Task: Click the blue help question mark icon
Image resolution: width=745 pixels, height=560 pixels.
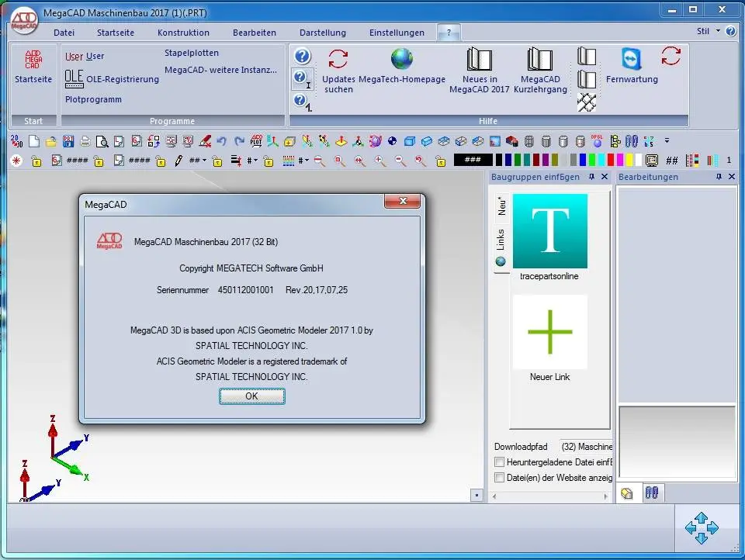Action: (x=302, y=57)
